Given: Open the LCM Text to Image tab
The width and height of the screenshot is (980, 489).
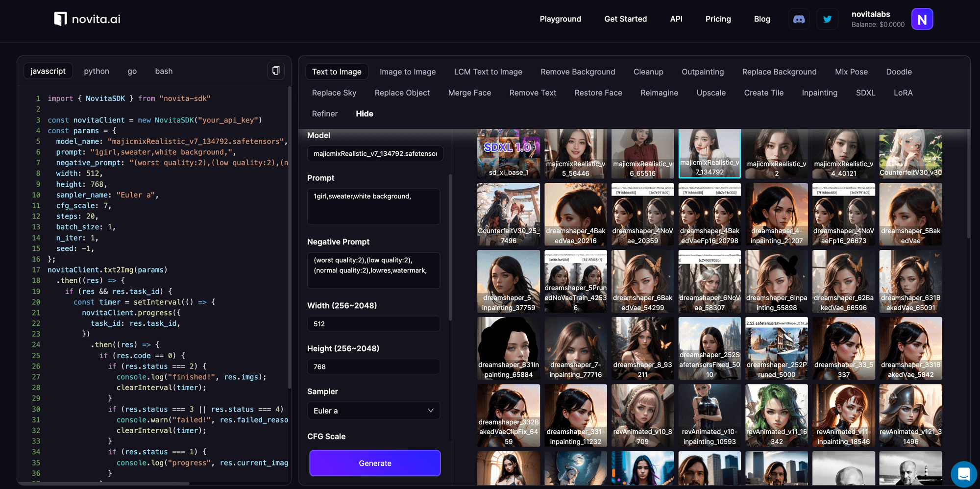Looking at the screenshot, I should [488, 72].
